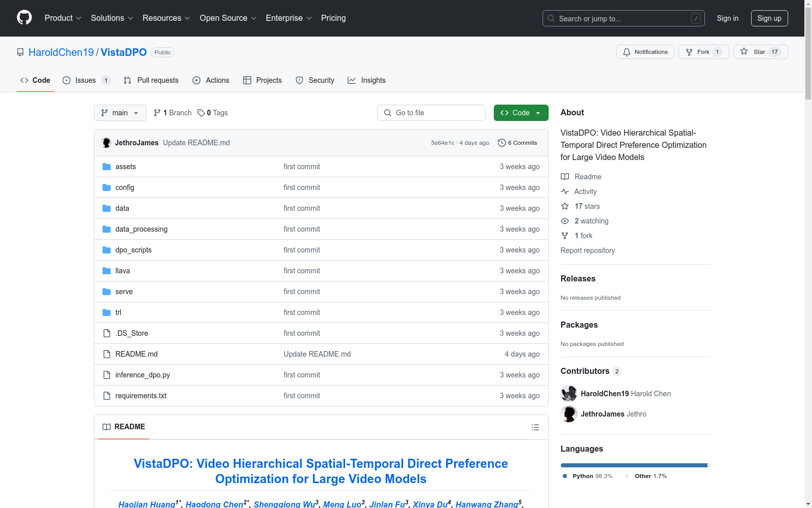This screenshot has height=508, width=812.
Task: Open the 6 Commits link
Action: click(x=518, y=143)
